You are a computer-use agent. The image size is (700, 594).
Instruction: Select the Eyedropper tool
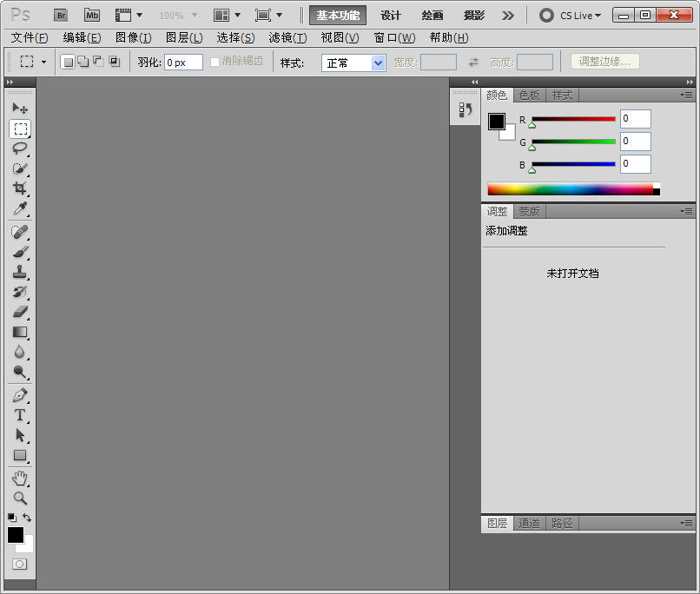pos(20,209)
